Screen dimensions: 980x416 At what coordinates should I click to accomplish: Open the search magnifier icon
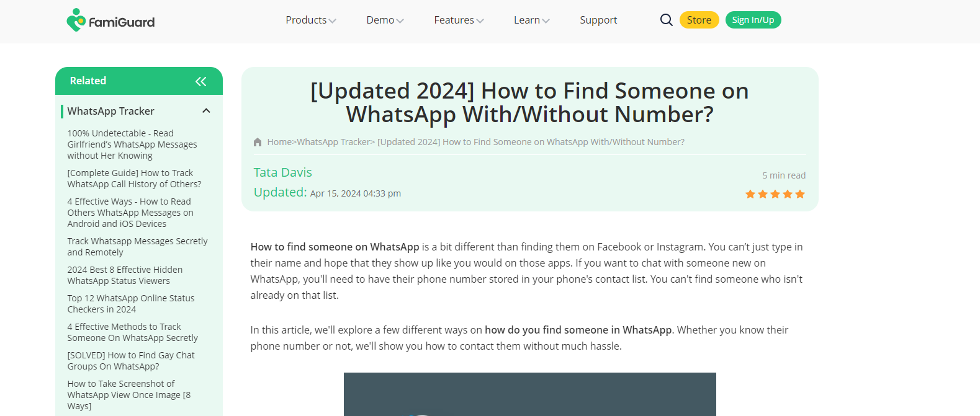(666, 20)
